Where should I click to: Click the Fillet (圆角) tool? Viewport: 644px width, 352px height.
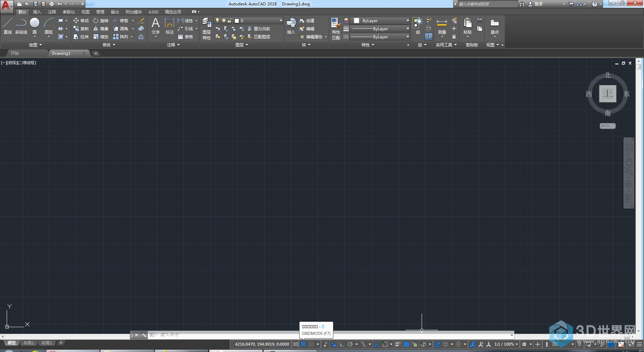click(120, 29)
